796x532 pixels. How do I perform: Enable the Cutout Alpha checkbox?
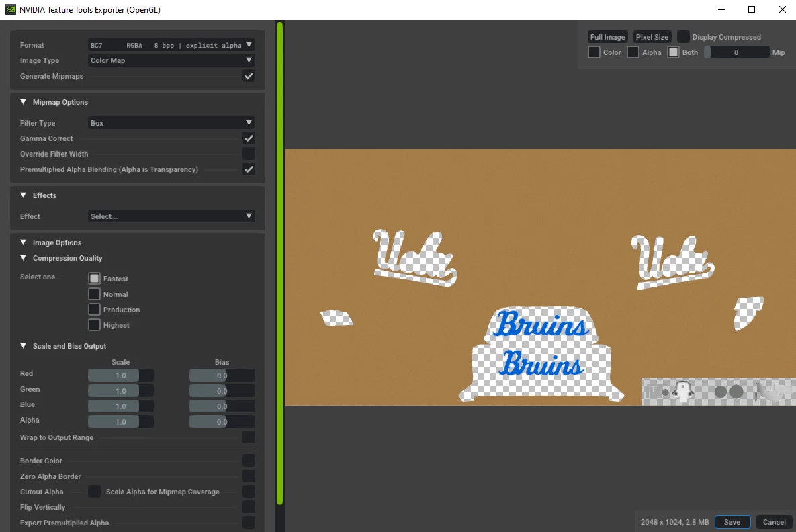click(x=95, y=492)
